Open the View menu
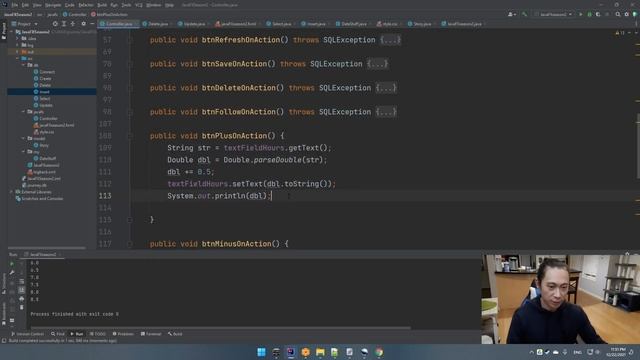The image size is (640, 360). [x=37, y=5]
